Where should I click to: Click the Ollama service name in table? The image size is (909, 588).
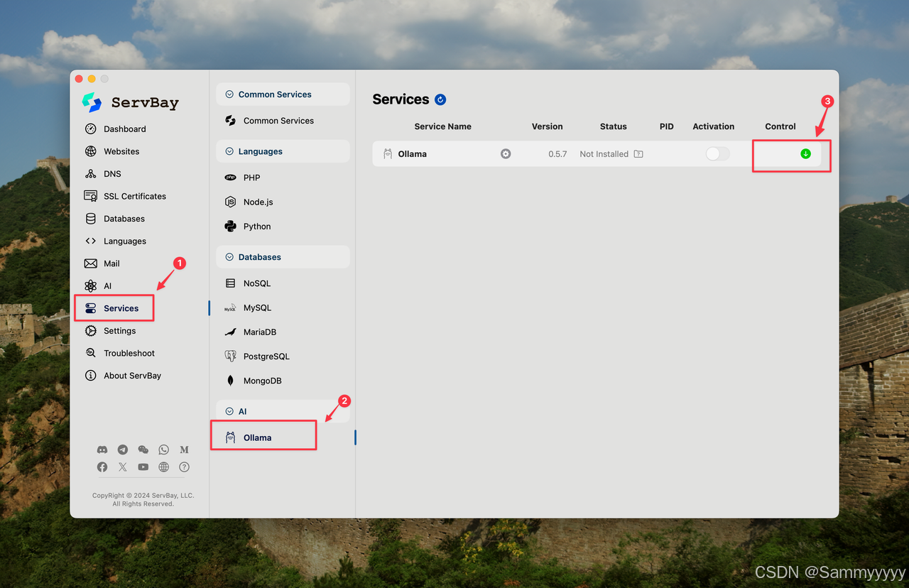tap(412, 154)
